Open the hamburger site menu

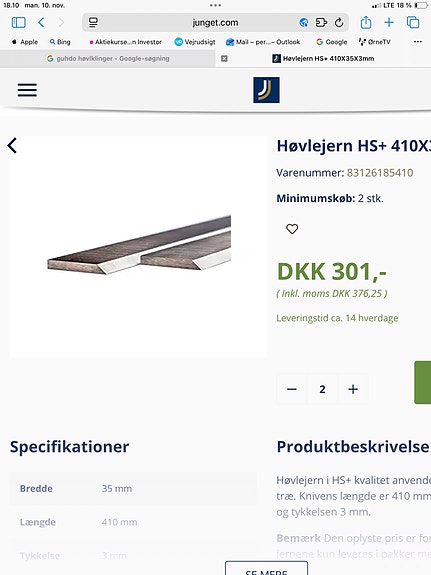pyautogui.click(x=27, y=90)
